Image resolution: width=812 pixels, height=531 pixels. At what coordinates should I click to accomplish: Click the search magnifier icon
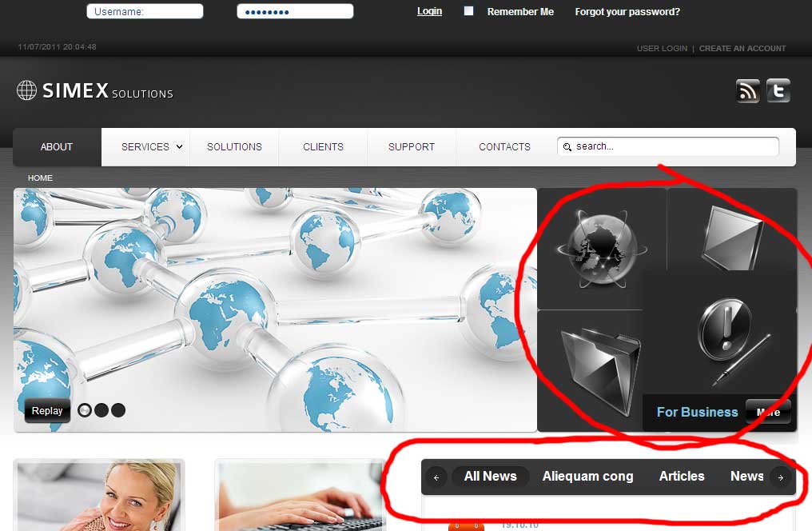click(x=567, y=147)
